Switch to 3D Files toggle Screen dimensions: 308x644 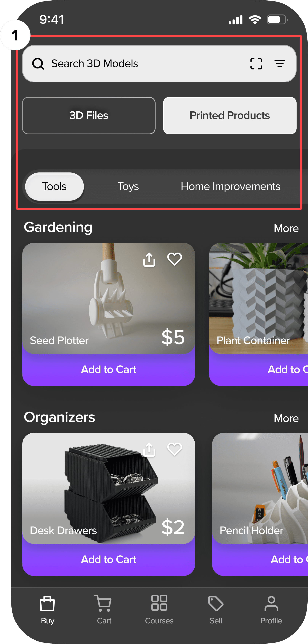pyautogui.click(x=89, y=115)
